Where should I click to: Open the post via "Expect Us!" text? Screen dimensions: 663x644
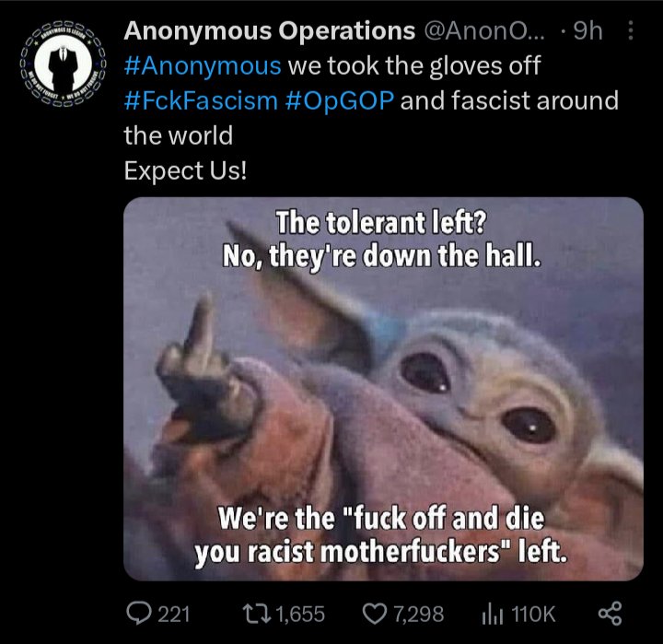click(185, 170)
